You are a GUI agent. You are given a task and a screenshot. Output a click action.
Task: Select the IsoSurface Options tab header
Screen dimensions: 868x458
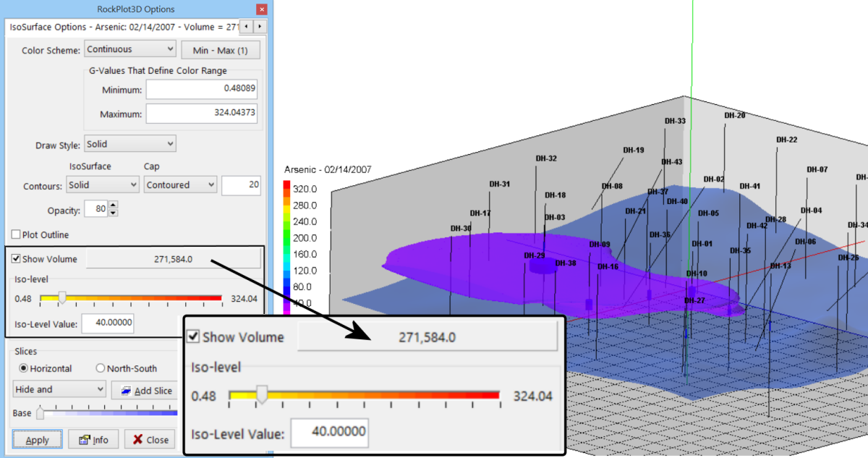pyautogui.click(x=123, y=26)
